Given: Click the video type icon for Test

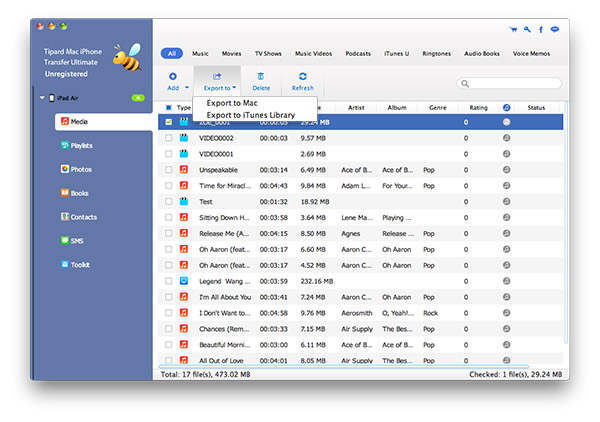Looking at the screenshot, I should click(184, 201).
